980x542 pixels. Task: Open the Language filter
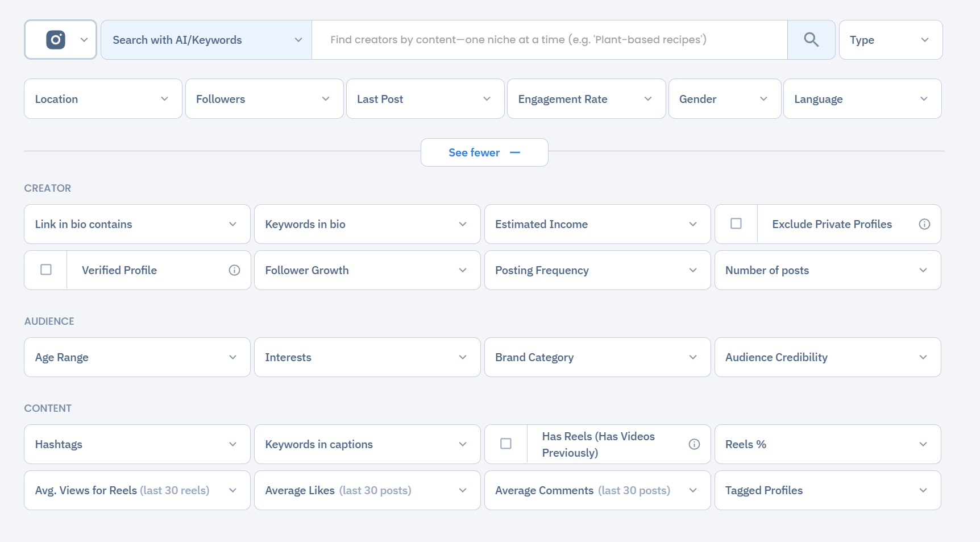[x=862, y=99]
